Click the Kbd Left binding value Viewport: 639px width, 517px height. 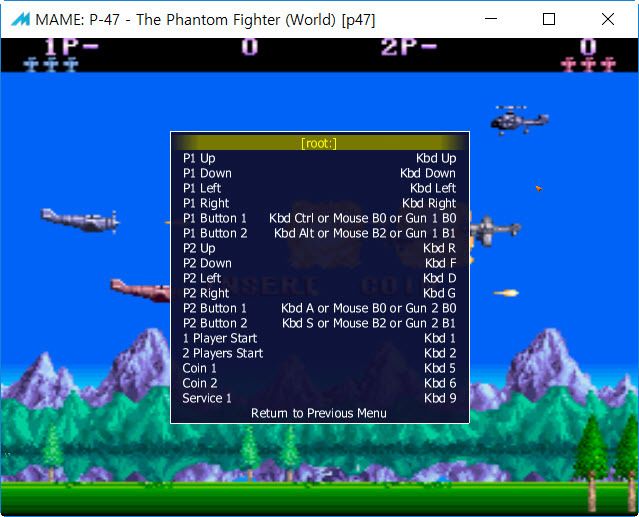click(433, 188)
